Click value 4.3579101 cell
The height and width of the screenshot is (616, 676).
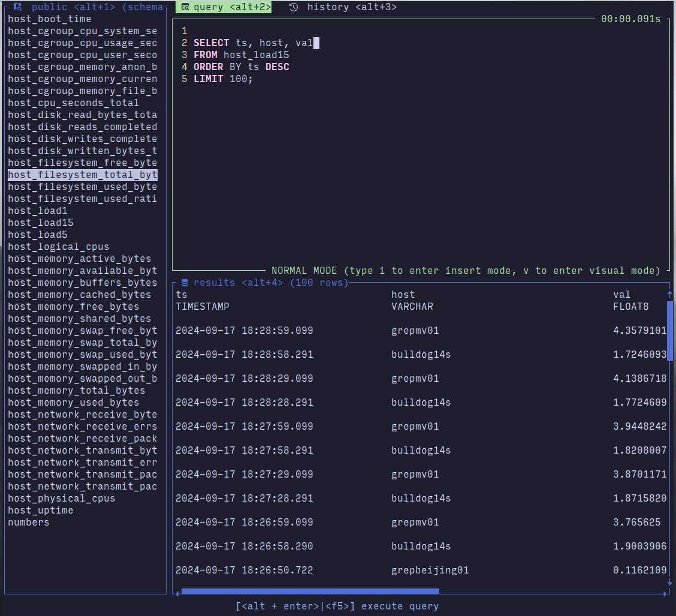tap(640, 331)
